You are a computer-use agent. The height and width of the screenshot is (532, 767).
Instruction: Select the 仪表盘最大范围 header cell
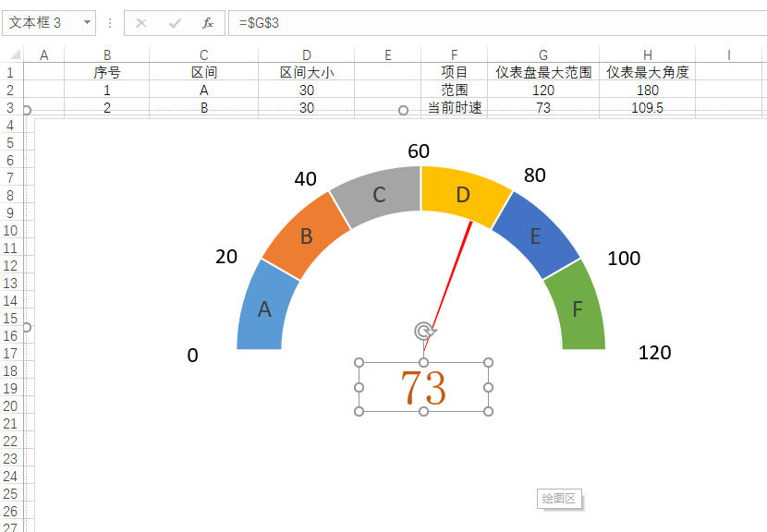543,71
